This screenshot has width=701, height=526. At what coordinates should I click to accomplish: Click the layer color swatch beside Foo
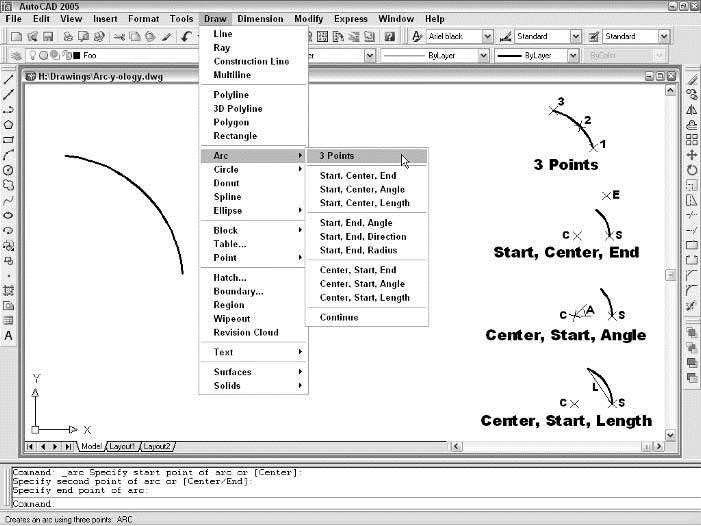pos(65,56)
